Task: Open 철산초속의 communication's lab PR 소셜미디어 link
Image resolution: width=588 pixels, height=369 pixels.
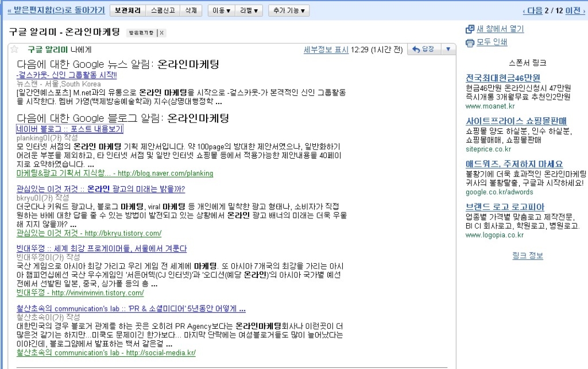Action: coord(131,309)
